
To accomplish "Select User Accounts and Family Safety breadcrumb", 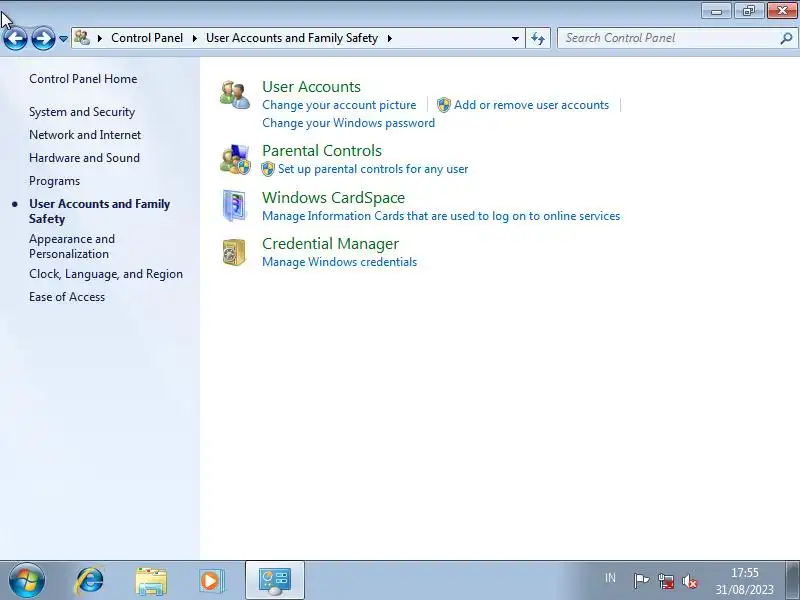I will click(292, 38).
